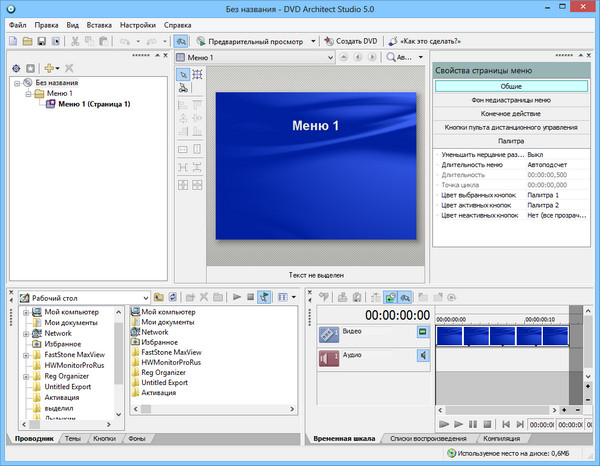
Task: Expand the Мой компьютер tree node
Action: click(24, 313)
